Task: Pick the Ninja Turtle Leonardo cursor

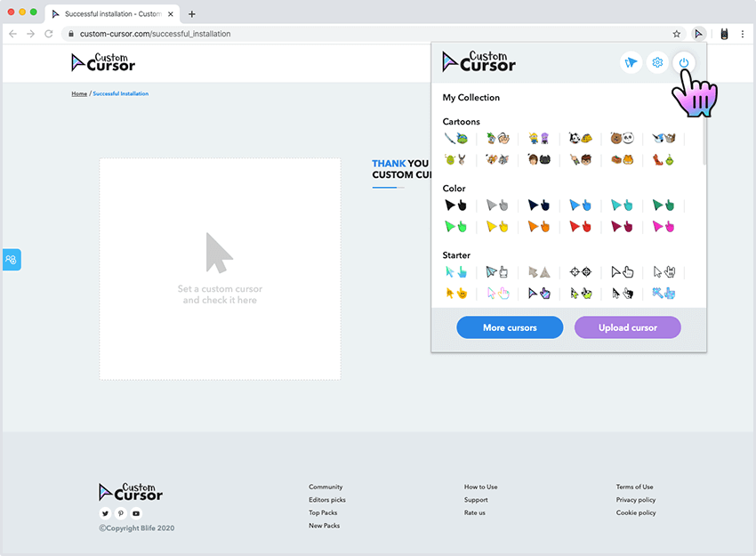Action: coord(455,139)
